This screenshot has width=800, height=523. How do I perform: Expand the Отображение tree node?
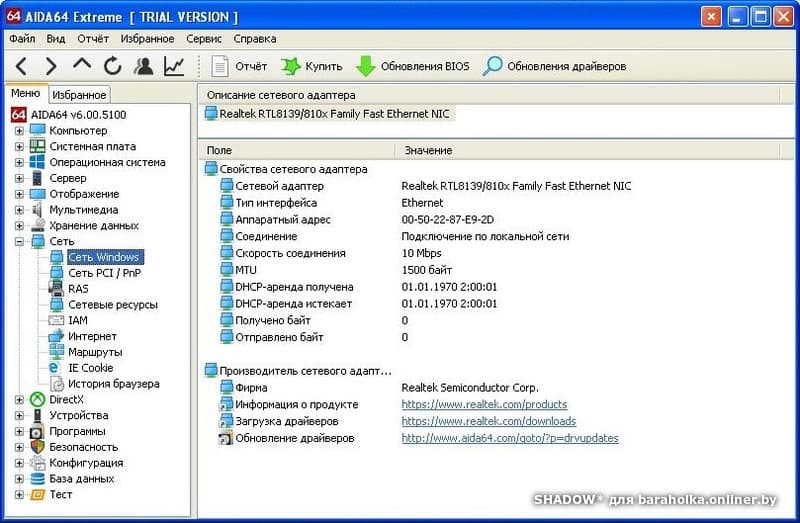click(19, 194)
